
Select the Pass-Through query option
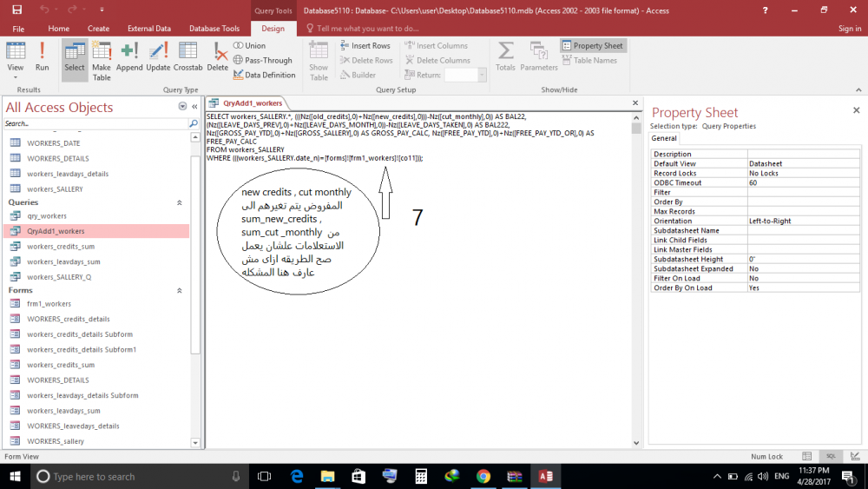(263, 60)
